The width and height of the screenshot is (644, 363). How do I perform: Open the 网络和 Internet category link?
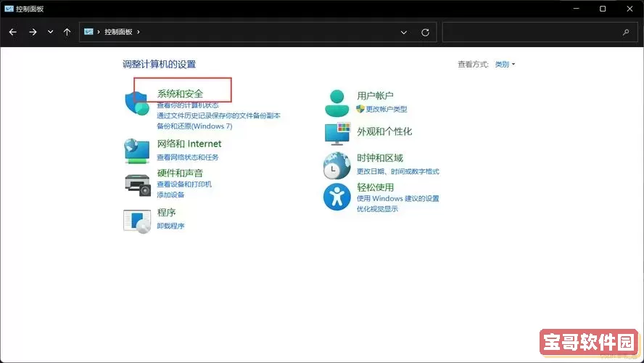189,144
